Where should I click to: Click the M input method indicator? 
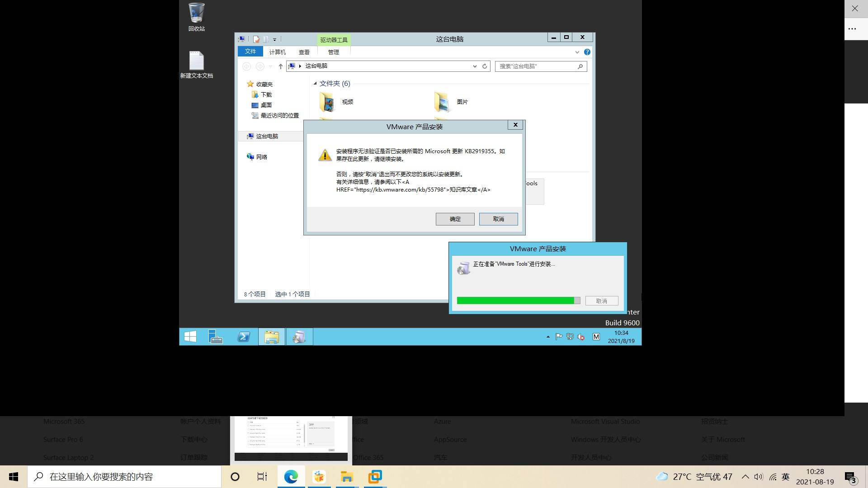coord(596,337)
